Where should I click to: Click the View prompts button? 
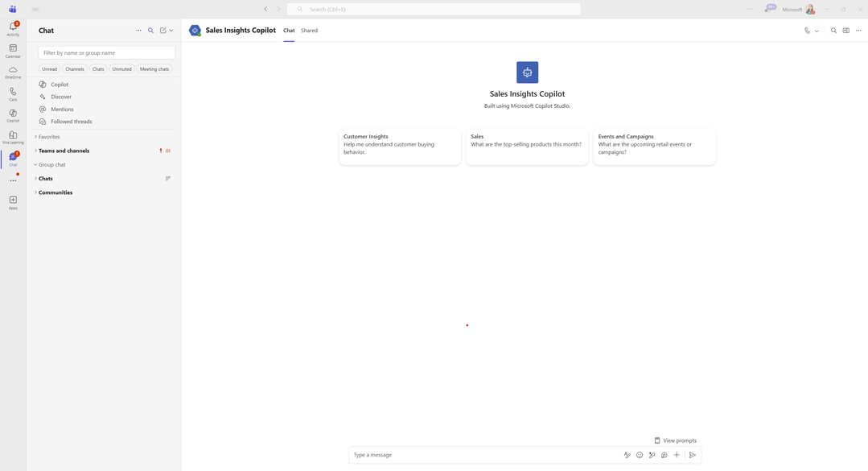pos(676,440)
